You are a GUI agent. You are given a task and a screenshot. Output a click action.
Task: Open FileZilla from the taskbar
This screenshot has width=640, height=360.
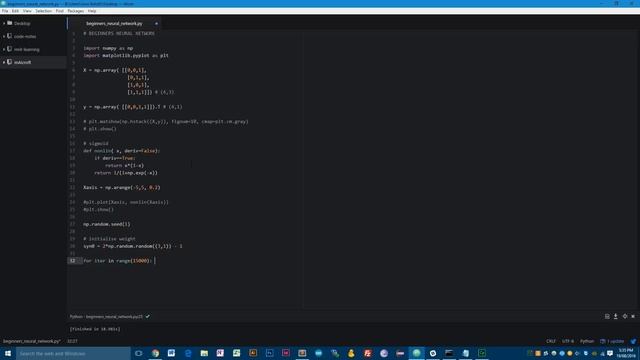click(367, 353)
